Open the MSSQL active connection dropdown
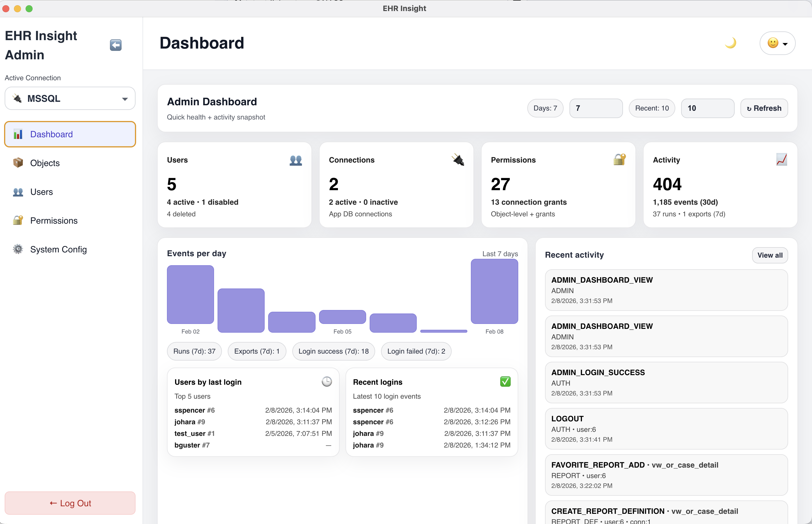Screen dimensions: 812x524 pyautogui.click(x=70, y=98)
